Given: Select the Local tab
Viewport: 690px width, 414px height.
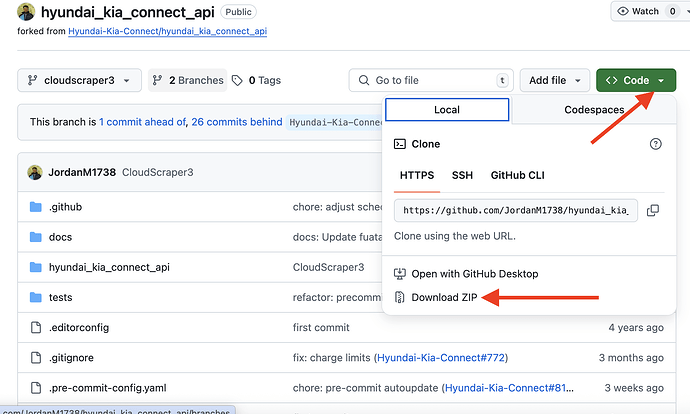Looking at the screenshot, I should point(447,110).
